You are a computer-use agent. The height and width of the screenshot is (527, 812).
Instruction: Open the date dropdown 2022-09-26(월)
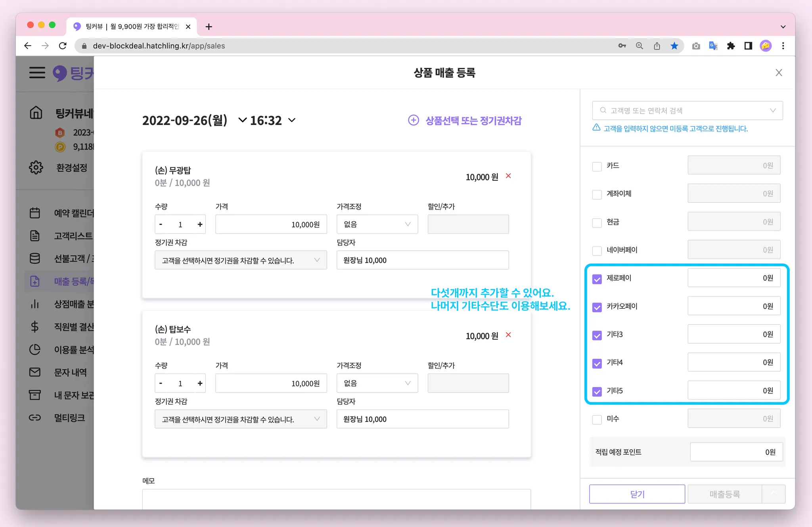(x=242, y=120)
